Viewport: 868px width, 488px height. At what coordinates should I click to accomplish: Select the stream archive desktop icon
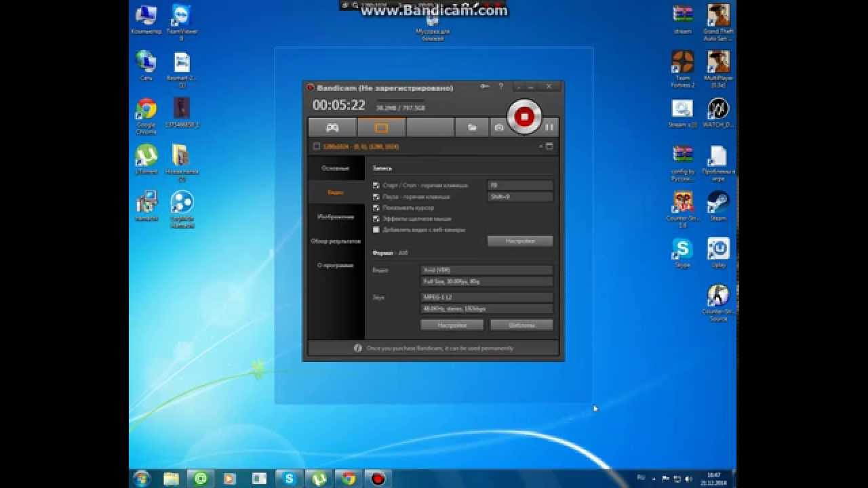tap(683, 19)
